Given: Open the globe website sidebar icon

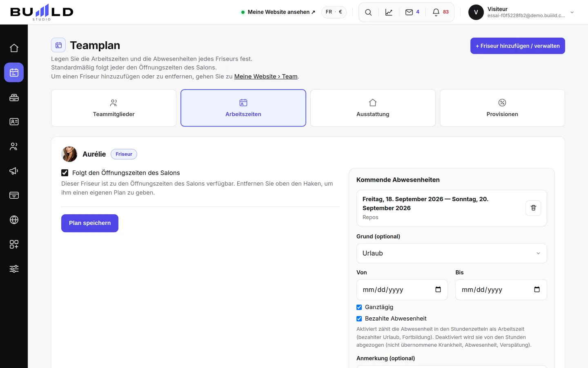Looking at the screenshot, I should point(14,220).
